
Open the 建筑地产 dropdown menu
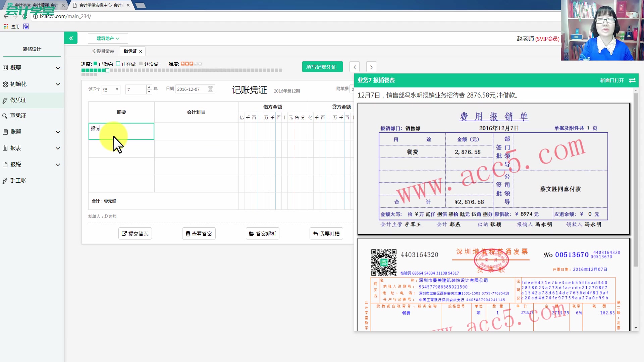click(108, 38)
